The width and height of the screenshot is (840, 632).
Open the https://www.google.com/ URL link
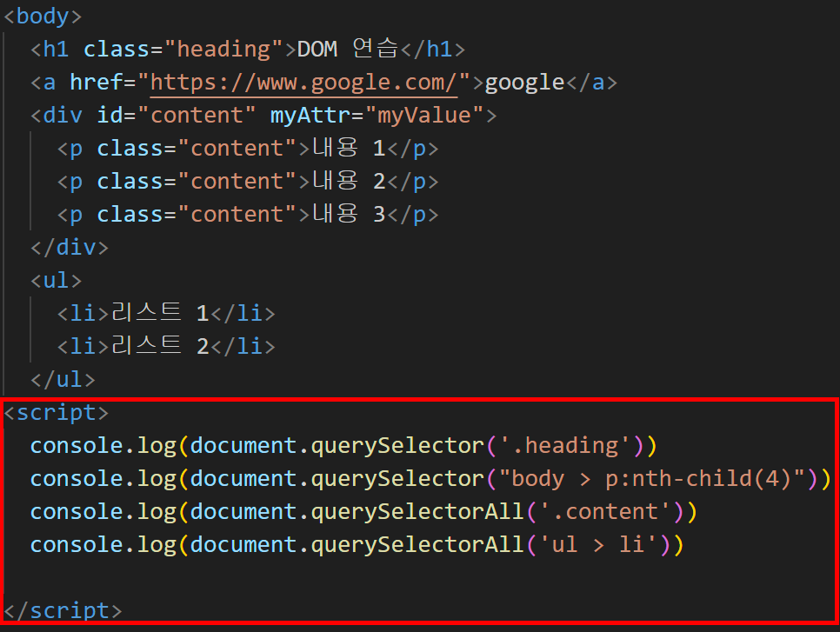click(x=303, y=83)
